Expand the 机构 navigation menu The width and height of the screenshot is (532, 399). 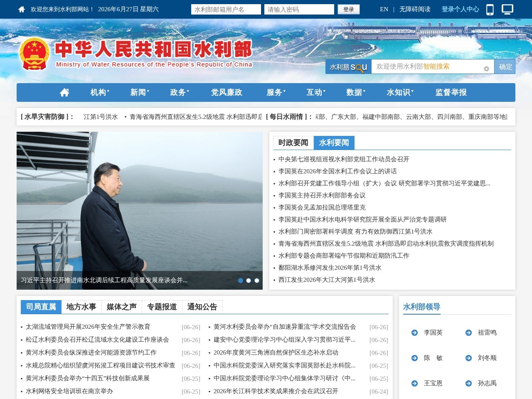point(100,92)
